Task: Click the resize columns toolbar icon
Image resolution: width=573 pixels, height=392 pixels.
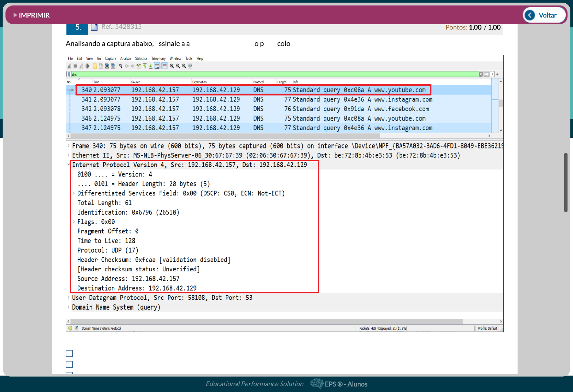Action: (x=190, y=66)
